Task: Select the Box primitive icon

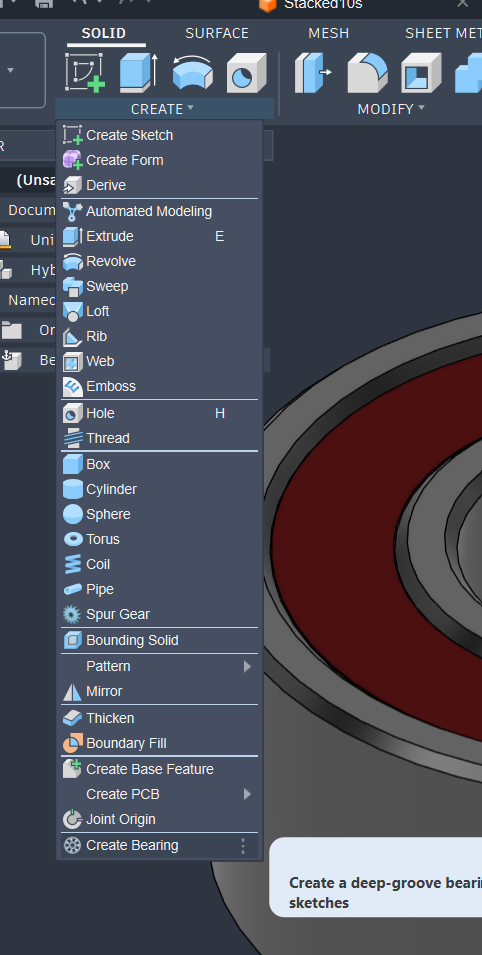Action: (x=73, y=464)
